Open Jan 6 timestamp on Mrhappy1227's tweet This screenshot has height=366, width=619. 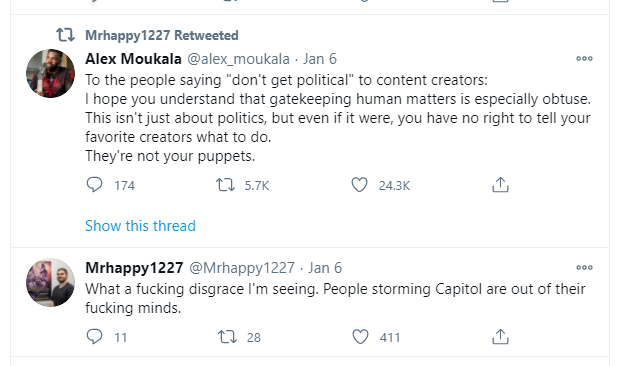(x=325, y=268)
